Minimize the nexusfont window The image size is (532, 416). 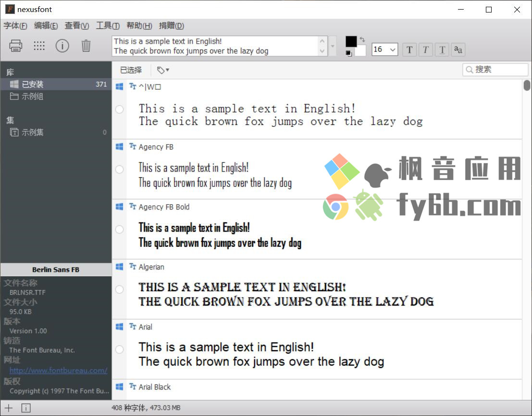[x=461, y=10]
